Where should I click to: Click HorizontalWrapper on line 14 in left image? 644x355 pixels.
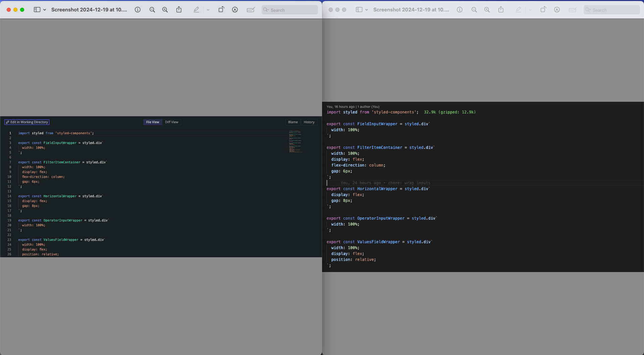[x=60, y=196]
